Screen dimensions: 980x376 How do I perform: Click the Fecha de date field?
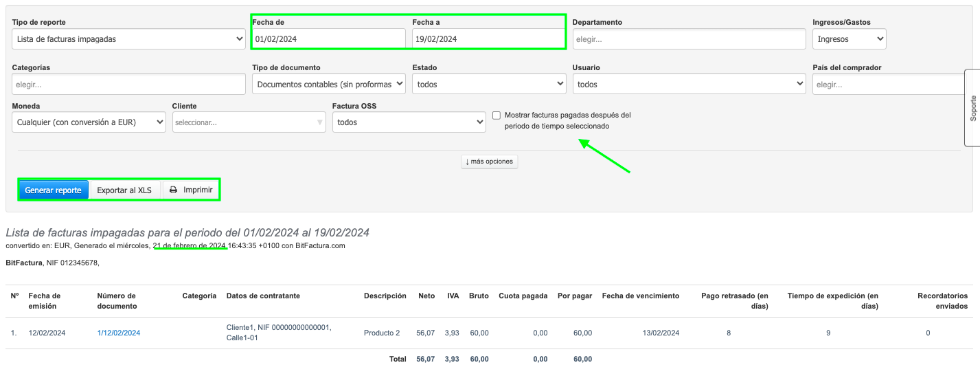(328, 39)
